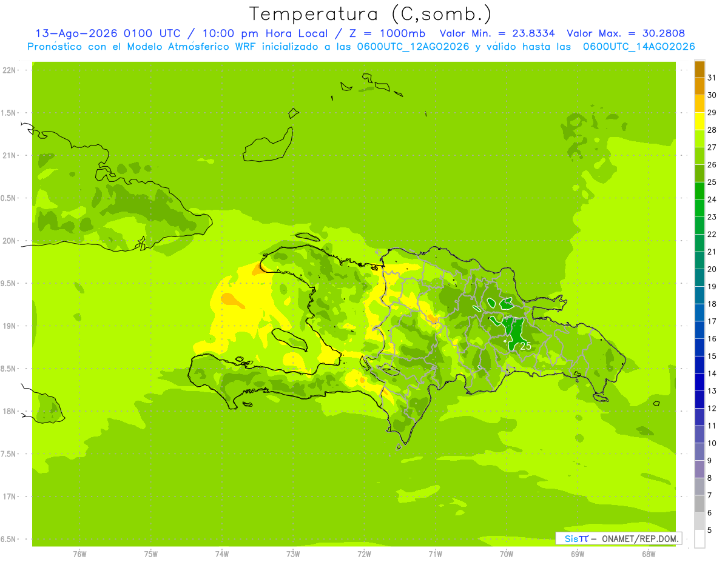
Task: Click colorbar label "31"
Action: click(x=712, y=78)
